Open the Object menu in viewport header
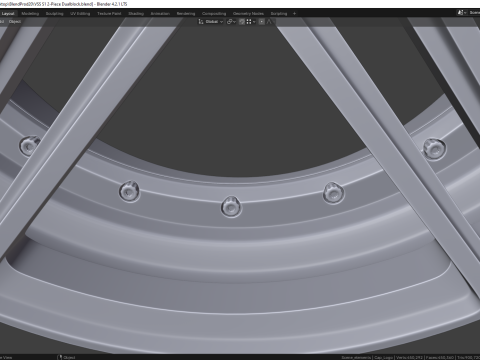The width and height of the screenshot is (480, 360). click(x=15, y=22)
